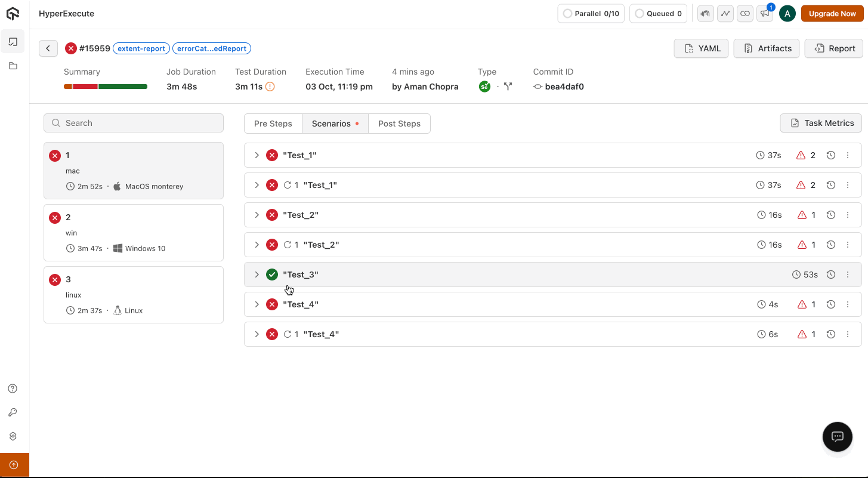Click the folder icon in left sidebar
Image resolution: width=868 pixels, height=478 pixels.
pos(13,66)
